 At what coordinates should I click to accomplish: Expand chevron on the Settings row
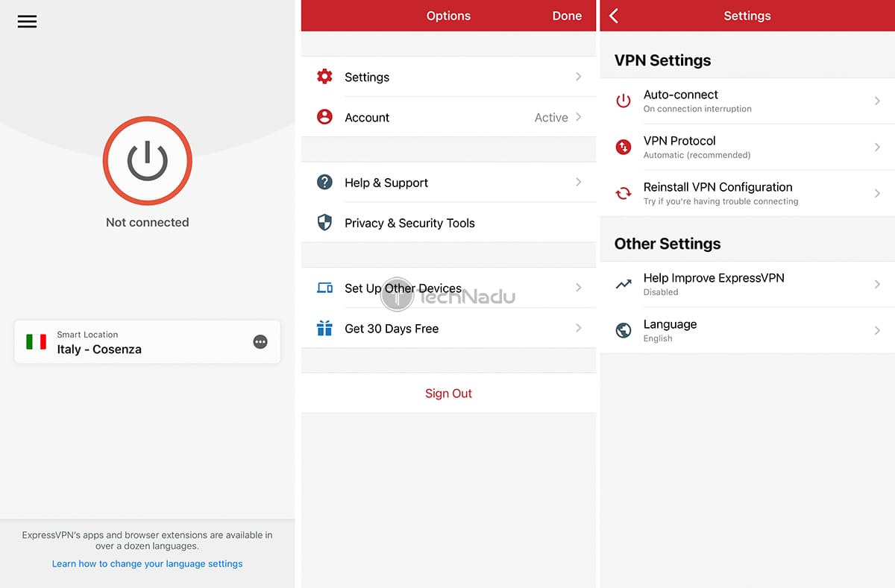(x=579, y=77)
